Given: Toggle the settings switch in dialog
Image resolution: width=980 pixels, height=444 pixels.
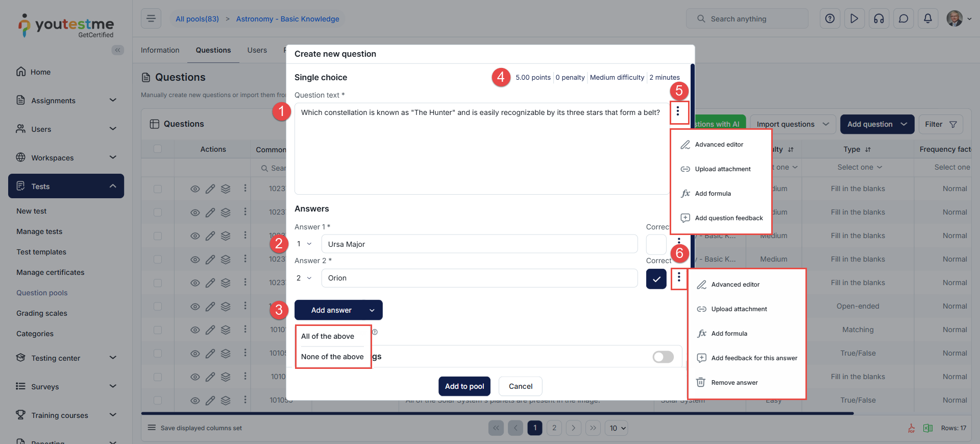Looking at the screenshot, I should point(663,357).
